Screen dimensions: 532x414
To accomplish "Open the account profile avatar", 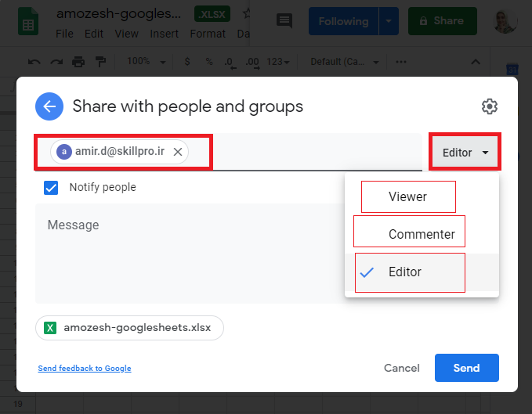I will coord(505,22).
